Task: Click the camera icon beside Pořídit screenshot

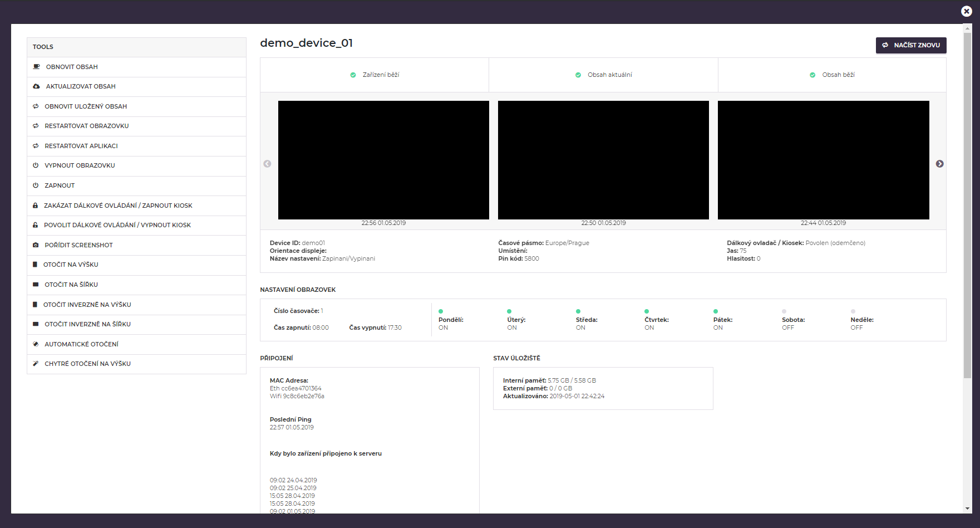Action: click(36, 245)
